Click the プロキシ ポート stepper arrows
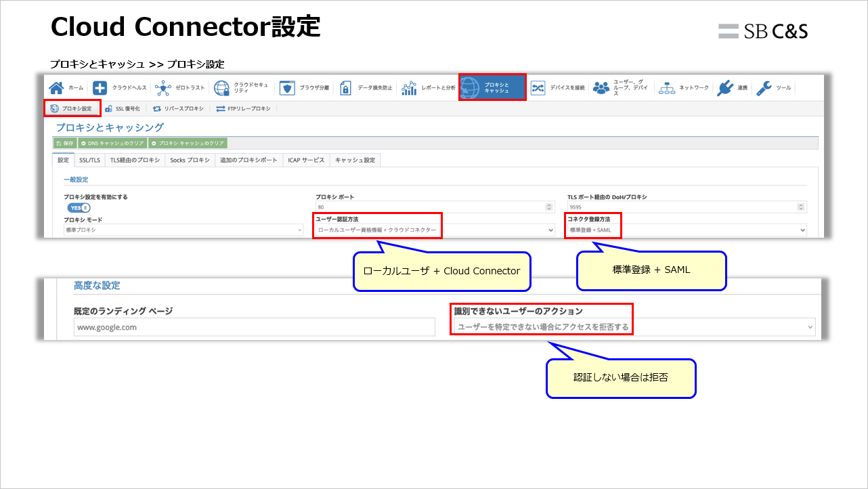868x489 pixels. click(x=549, y=207)
